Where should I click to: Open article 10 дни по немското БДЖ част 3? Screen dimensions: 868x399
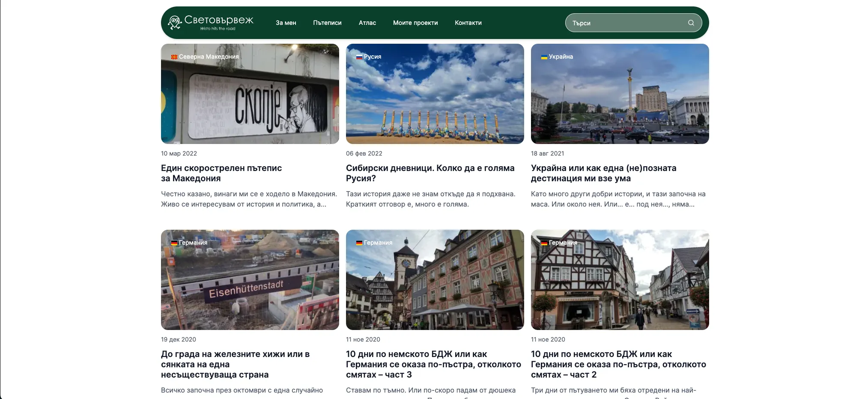tap(433, 364)
